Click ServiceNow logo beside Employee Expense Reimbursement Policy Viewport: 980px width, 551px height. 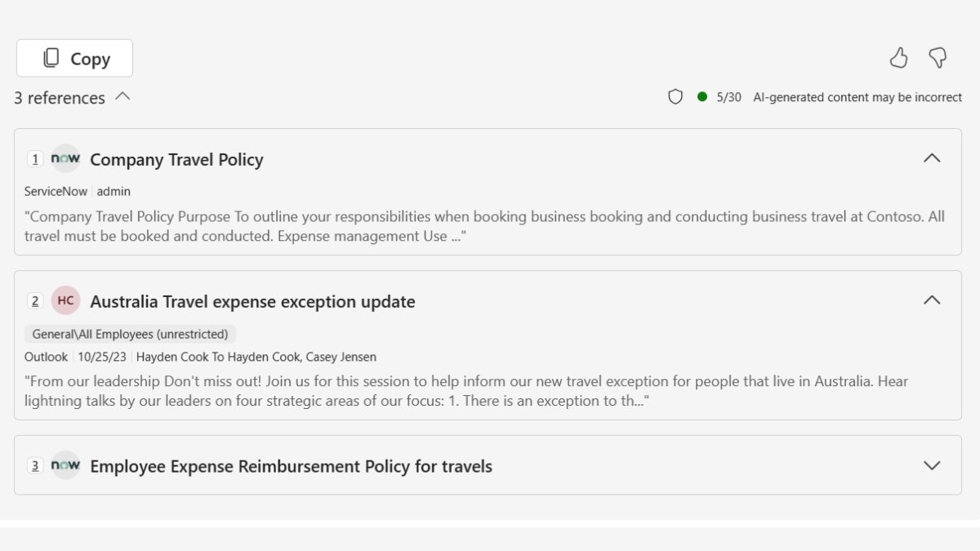(65, 465)
